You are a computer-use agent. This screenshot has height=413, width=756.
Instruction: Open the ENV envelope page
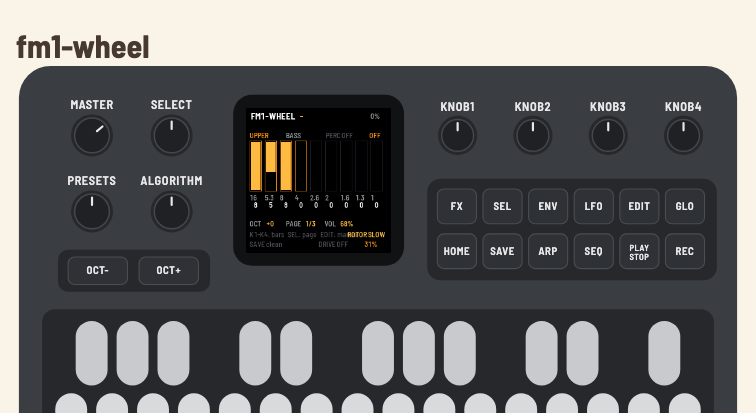[x=548, y=206]
